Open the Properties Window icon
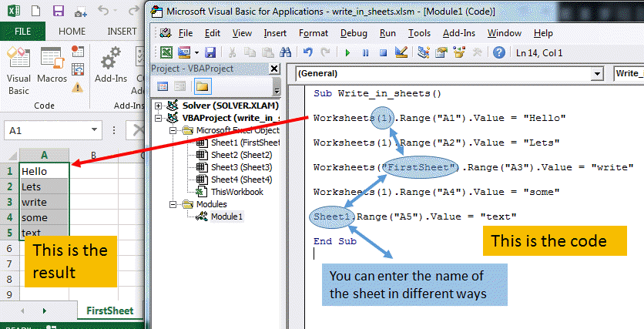The image size is (644, 329). [441, 52]
